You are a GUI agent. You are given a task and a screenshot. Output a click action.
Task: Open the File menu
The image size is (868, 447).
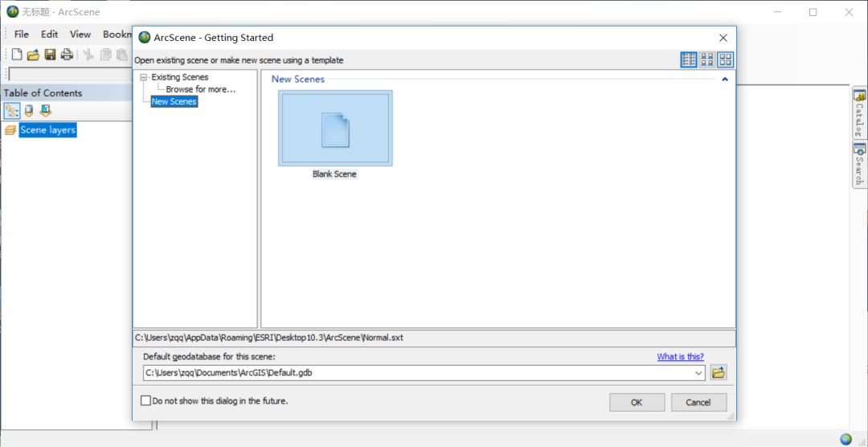[22, 35]
